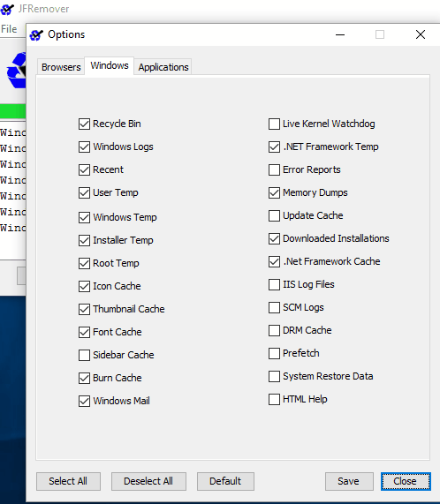Enable the Sidebar Cache checkbox
The width and height of the screenshot is (440, 504).
tap(84, 355)
